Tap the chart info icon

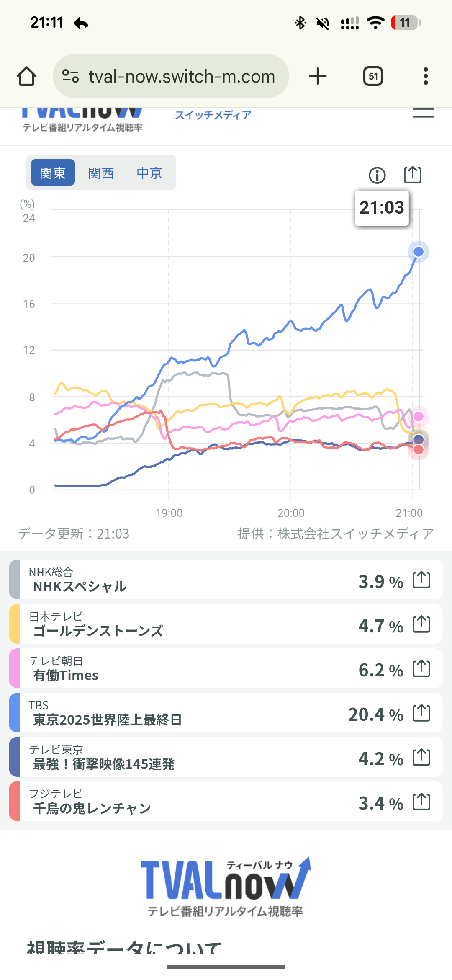(377, 175)
